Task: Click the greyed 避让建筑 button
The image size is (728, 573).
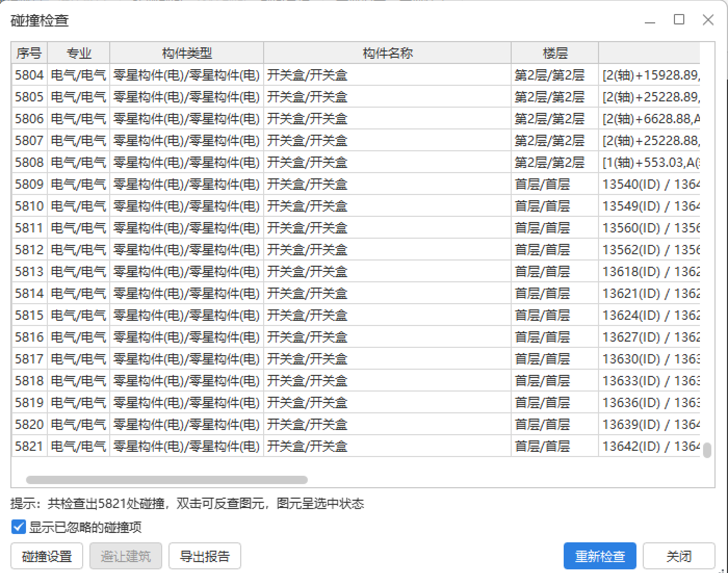Action: [x=126, y=556]
